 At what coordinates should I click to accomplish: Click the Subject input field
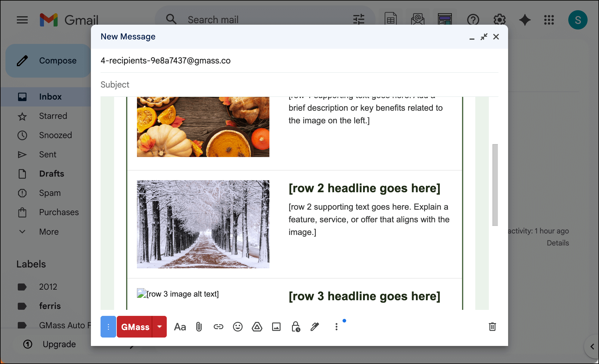coord(298,85)
